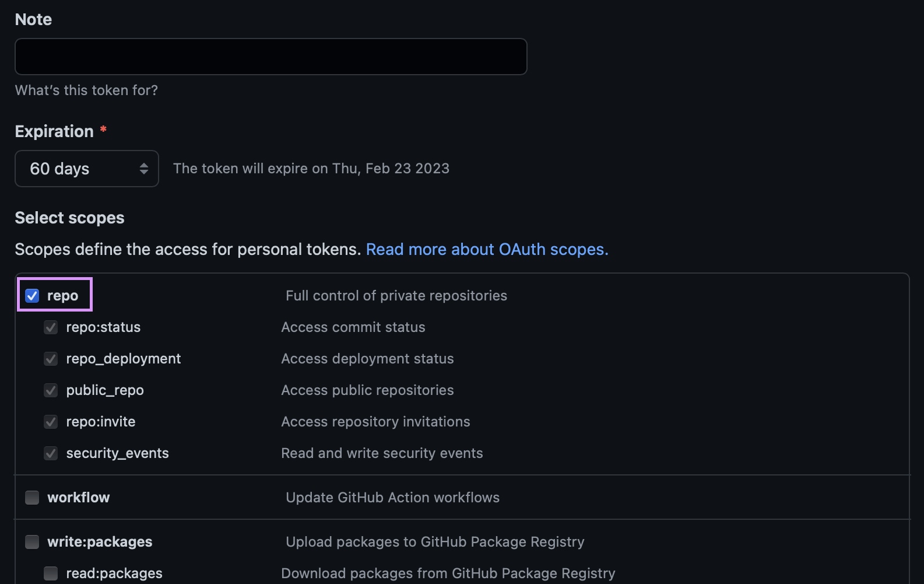Click the Select scopes heading

[x=69, y=218]
